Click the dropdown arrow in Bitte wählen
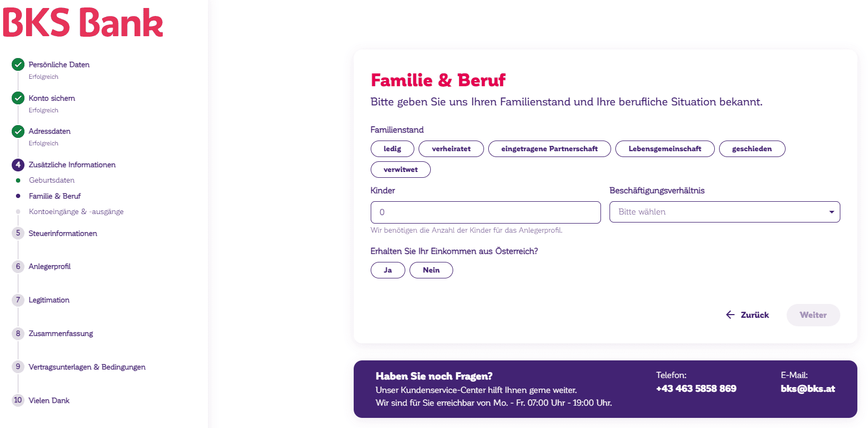This screenshot has height=428, width=868. click(x=831, y=212)
